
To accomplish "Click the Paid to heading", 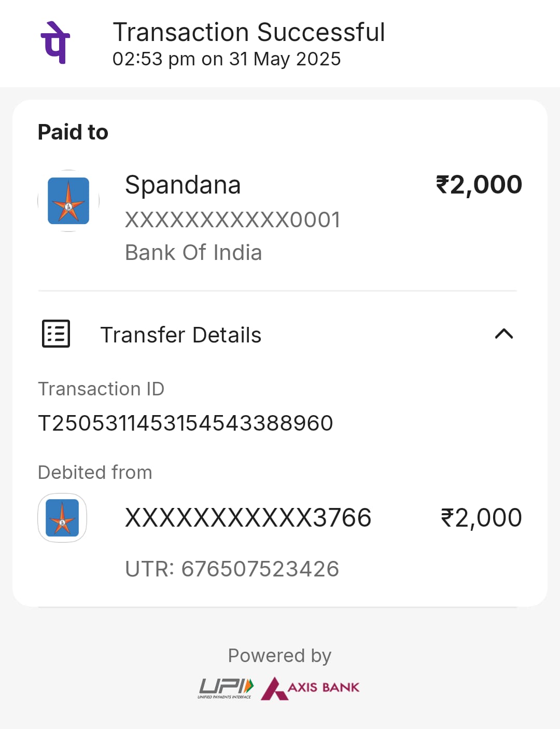I will point(73,132).
